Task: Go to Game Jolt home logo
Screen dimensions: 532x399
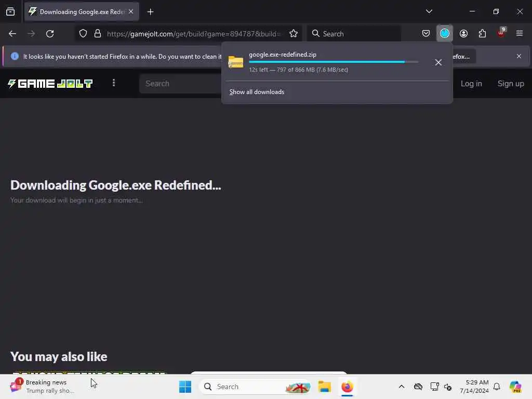Action: [x=50, y=84]
